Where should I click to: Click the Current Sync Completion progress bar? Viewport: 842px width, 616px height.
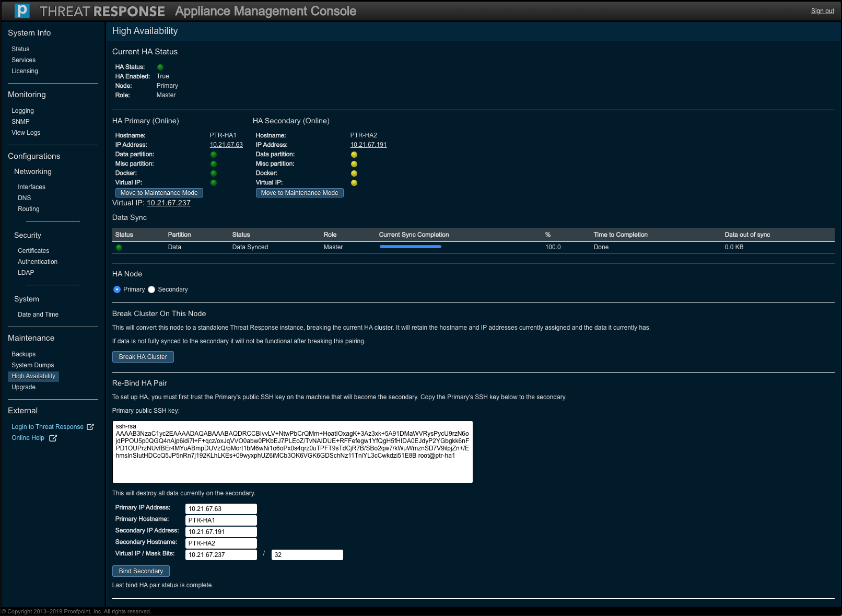point(411,247)
